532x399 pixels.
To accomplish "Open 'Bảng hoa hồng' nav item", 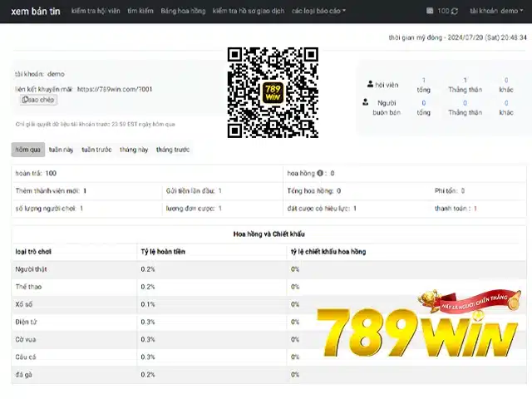I will click(x=183, y=11).
